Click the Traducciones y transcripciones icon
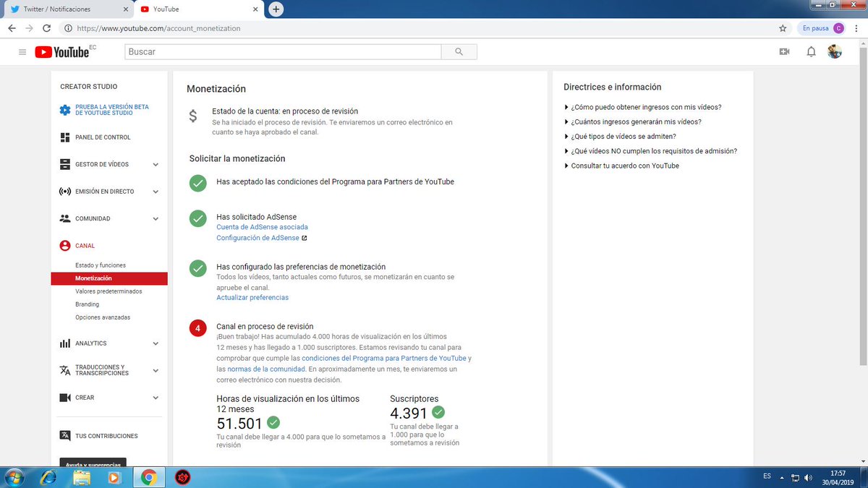 [x=65, y=370]
